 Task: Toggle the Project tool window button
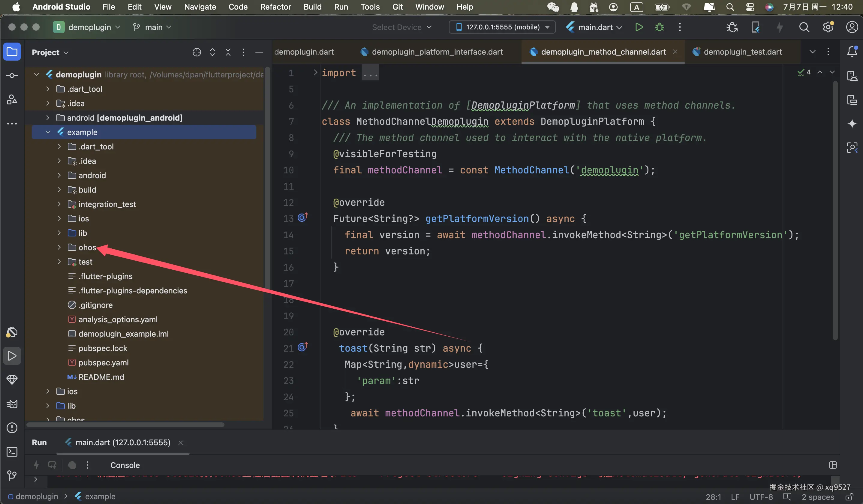12,52
